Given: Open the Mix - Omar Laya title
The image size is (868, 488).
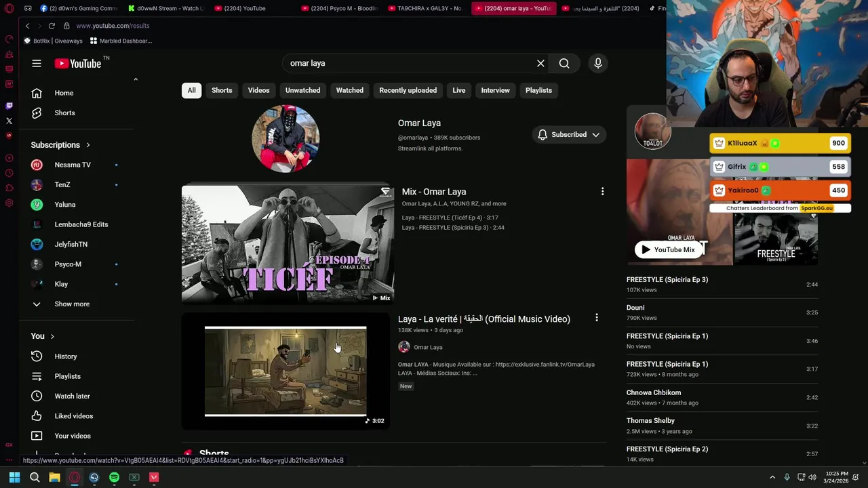Looking at the screenshot, I should pyautogui.click(x=434, y=192).
